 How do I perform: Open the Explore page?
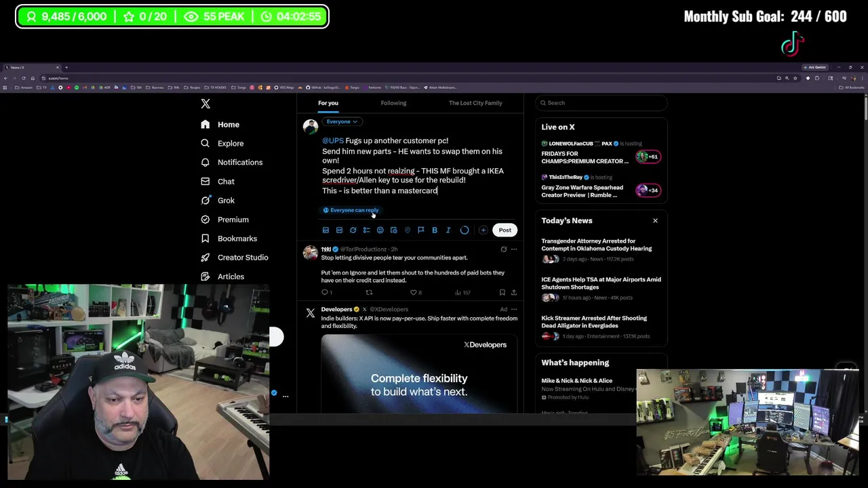[x=222, y=144]
